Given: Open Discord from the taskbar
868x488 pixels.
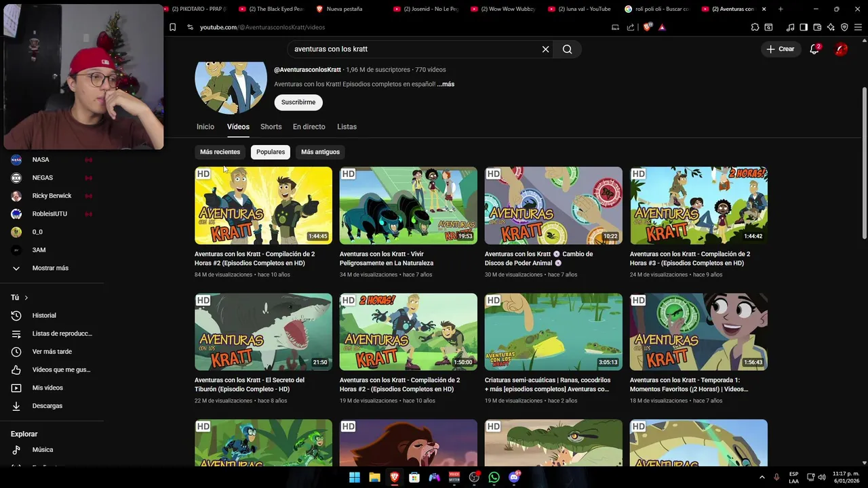Looking at the screenshot, I should point(514,477).
